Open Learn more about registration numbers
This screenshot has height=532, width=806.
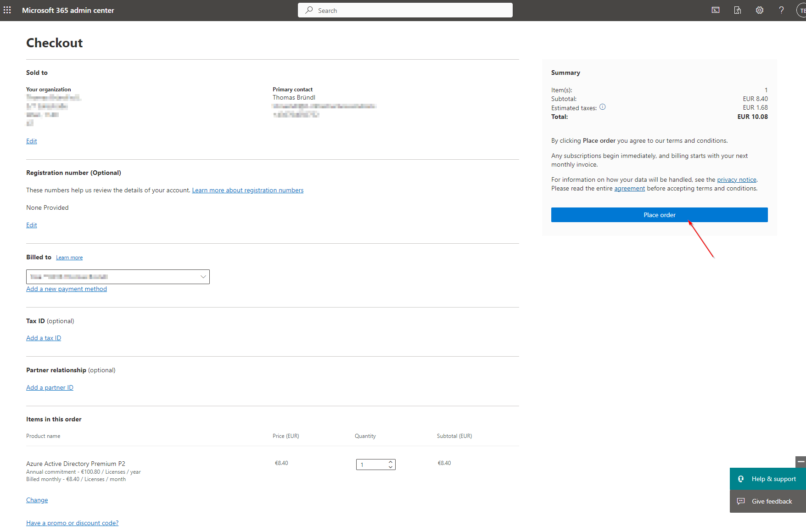coord(248,190)
